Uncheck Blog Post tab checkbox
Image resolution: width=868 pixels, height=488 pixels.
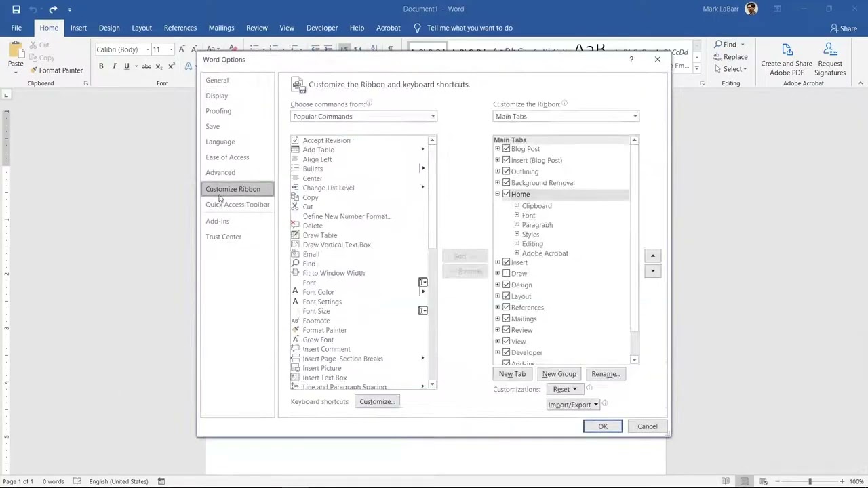click(x=506, y=149)
